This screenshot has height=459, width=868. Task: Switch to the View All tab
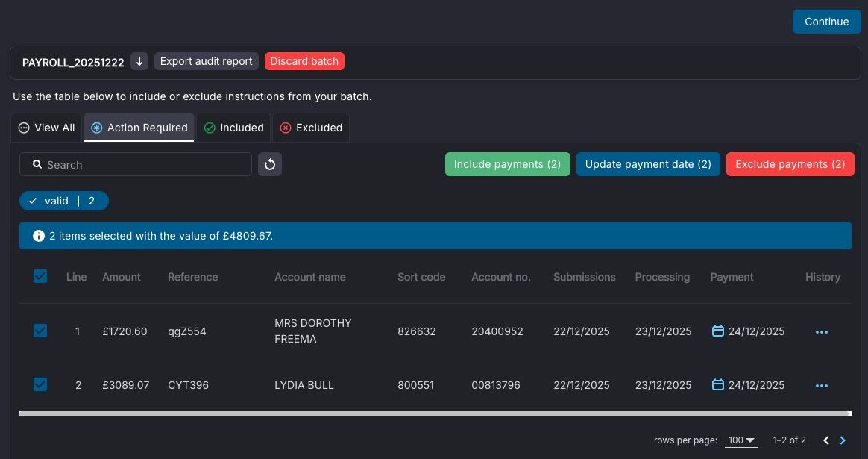tap(46, 128)
